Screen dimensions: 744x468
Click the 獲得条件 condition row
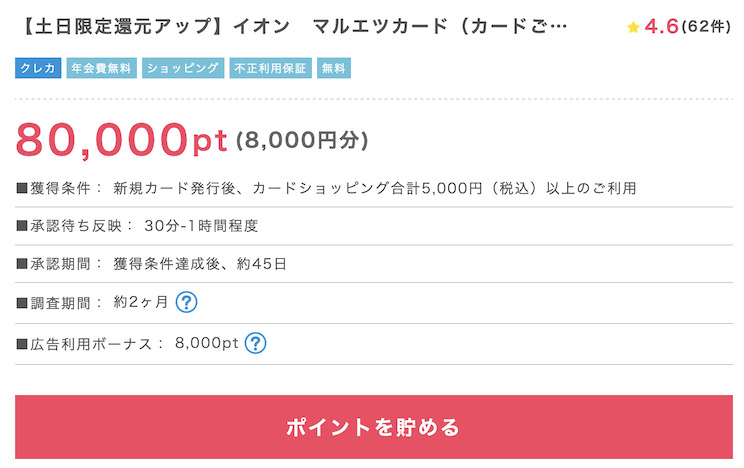point(373,188)
